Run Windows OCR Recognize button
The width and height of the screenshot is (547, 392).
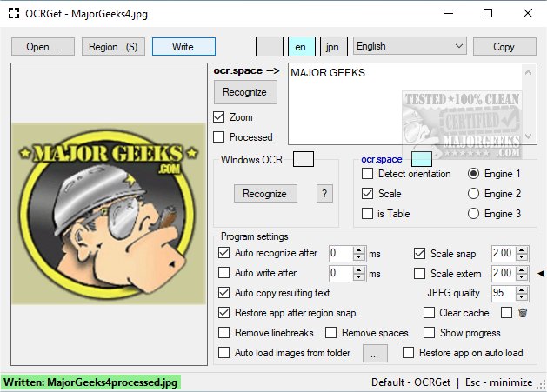click(x=265, y=194)
